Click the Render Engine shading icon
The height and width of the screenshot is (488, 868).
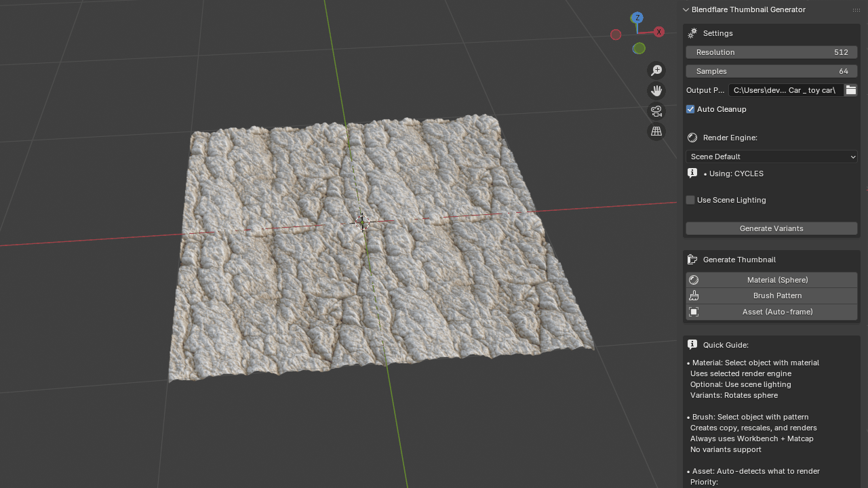pyautogui.click(x=692, y=137)
